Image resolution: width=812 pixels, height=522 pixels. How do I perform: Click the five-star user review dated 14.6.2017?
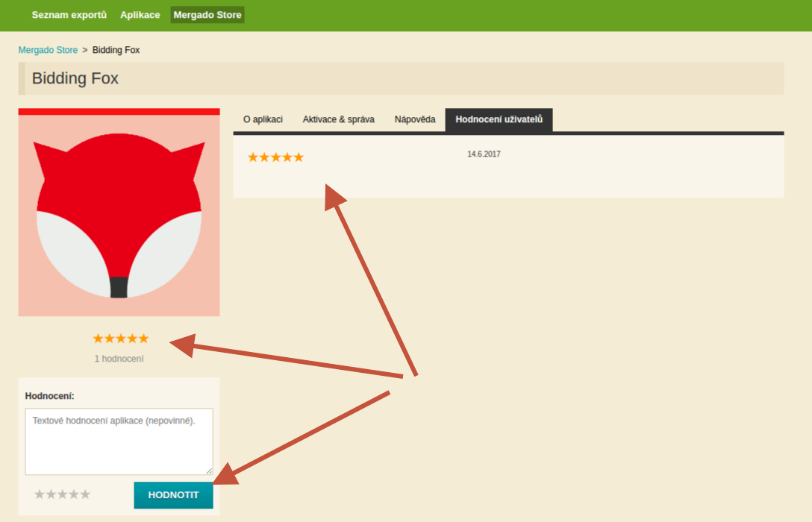275,157
